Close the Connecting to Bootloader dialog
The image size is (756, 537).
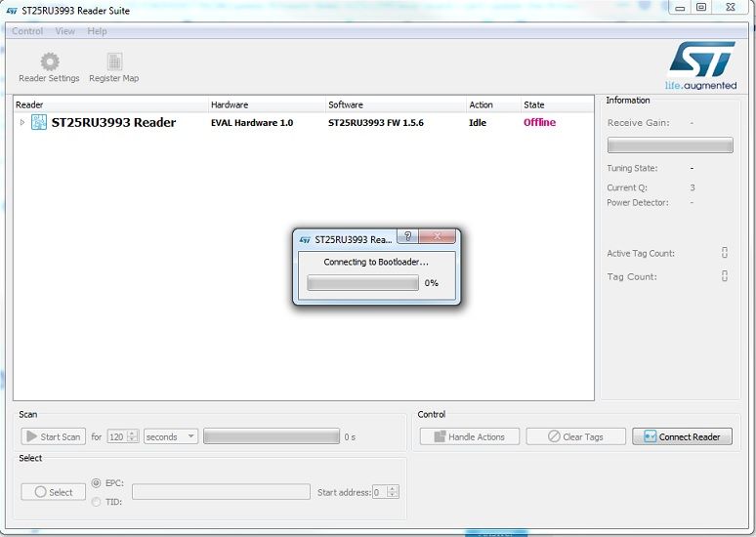438,235
